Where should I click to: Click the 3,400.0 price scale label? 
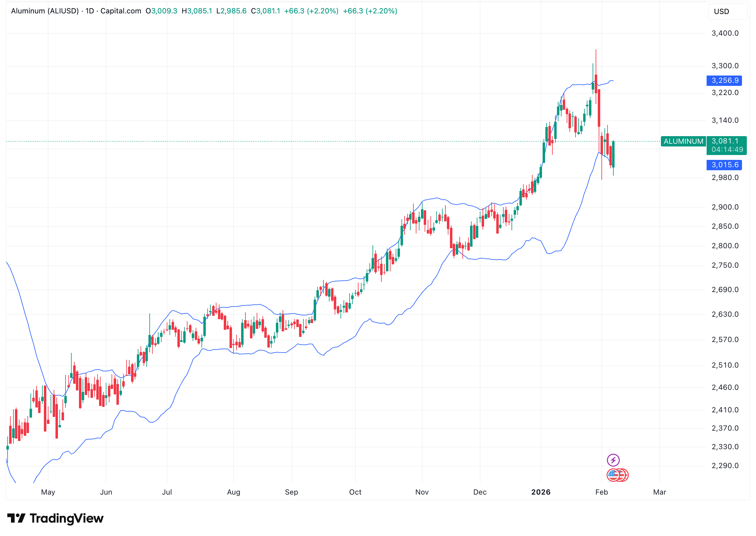[x=725, y=33]
